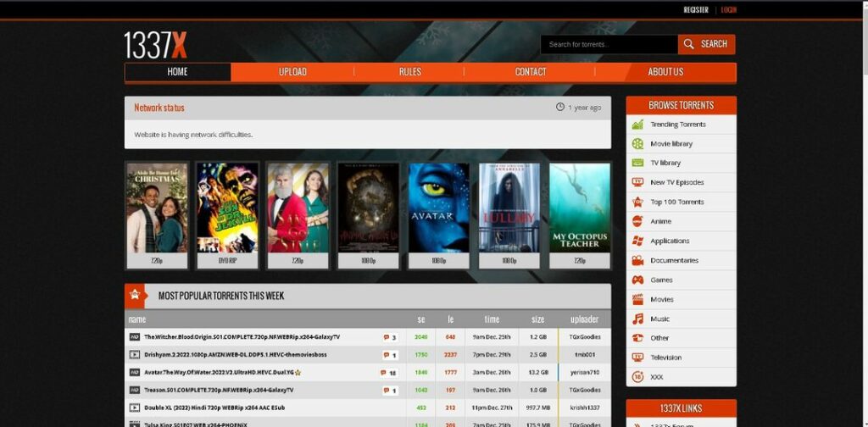Open comments bubble on Drishyam 2 row
Viewport: 868px width, 427px height.
(390, 355)
